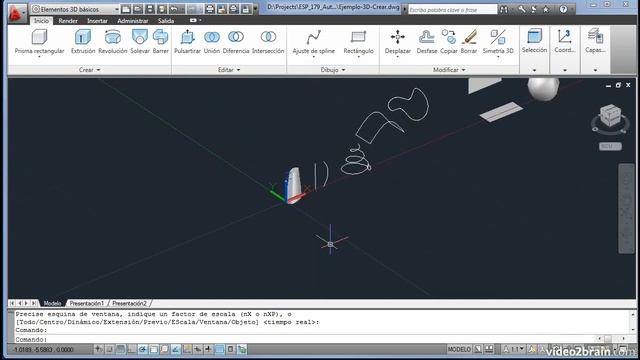Open the quick access toolbar customize dropdown
This screenshot has width=640, height=360.
256,9
